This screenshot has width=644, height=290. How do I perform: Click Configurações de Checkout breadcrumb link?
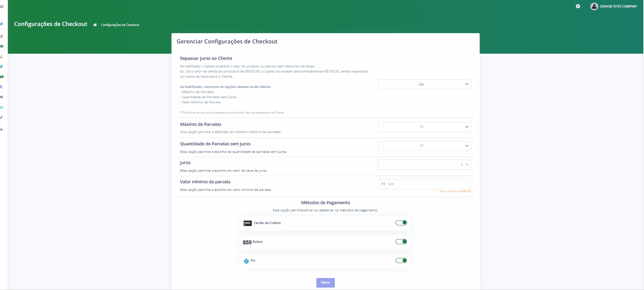pos(120,25)
